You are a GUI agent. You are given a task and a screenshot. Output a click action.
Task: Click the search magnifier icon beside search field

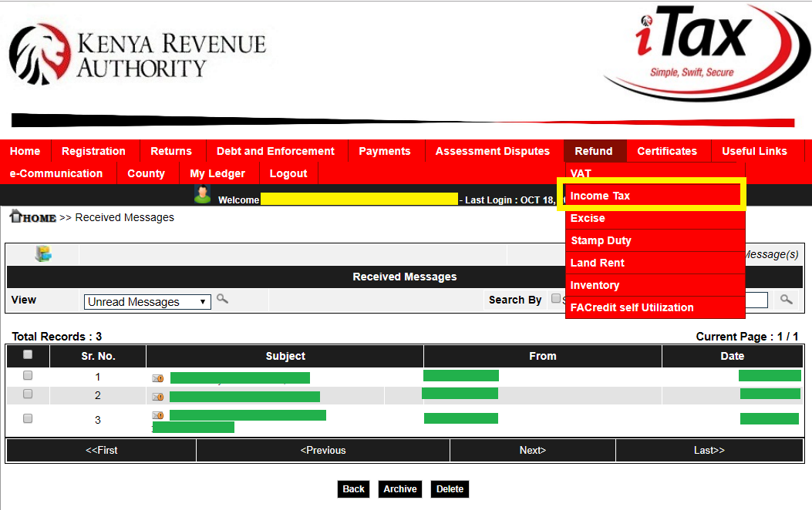click(x=786, y=300)
